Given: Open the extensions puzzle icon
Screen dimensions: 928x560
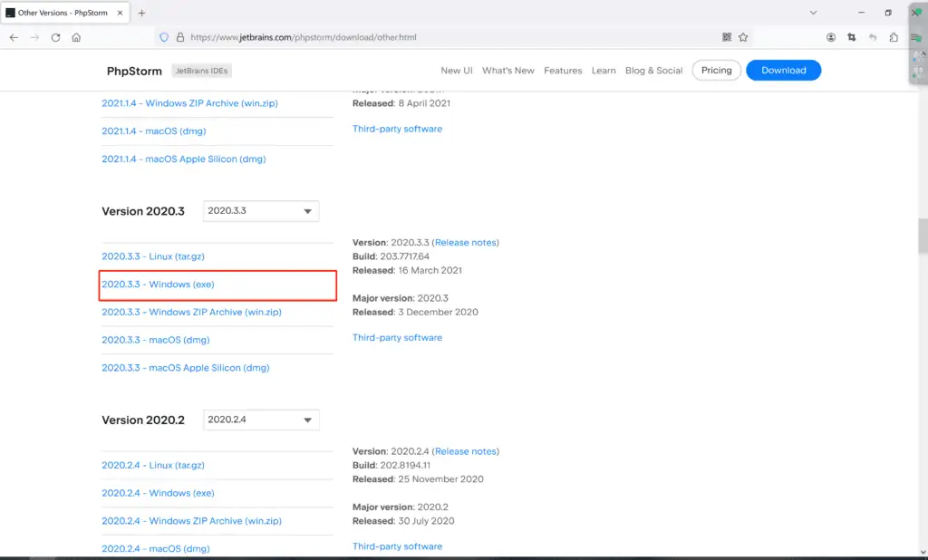Looking at the screenshot, I should 894,37.
